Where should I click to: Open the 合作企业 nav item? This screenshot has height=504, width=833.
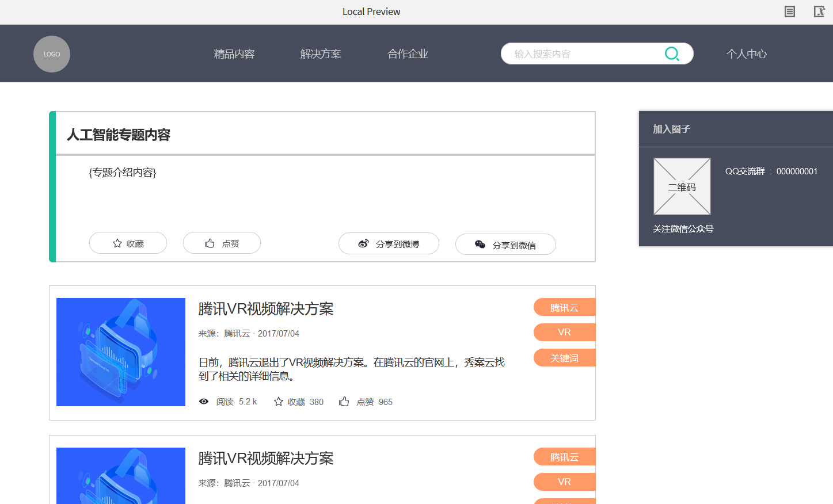[408, 54]
